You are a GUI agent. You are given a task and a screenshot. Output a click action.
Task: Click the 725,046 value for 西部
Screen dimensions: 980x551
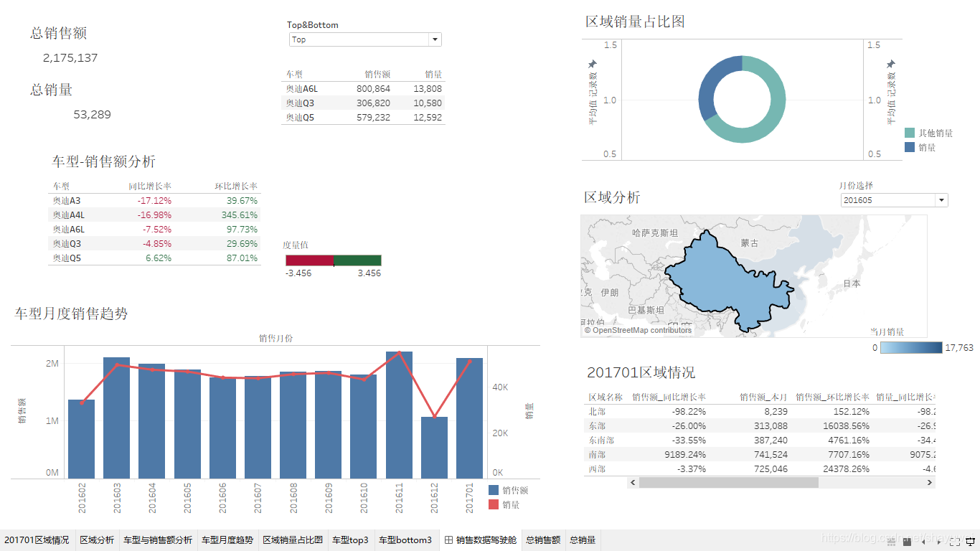(x=771, y=469)
